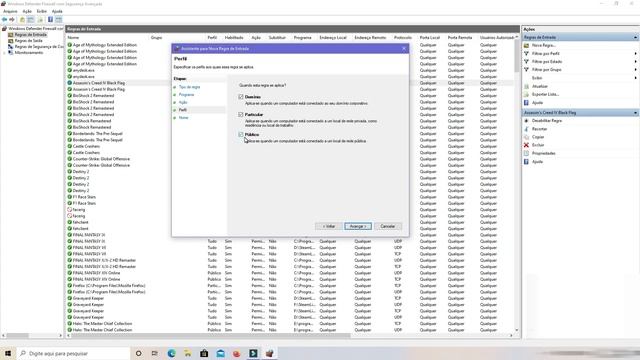
Task: Click the funnel icon for Filtrar por Estado
Action: [527, 62]
